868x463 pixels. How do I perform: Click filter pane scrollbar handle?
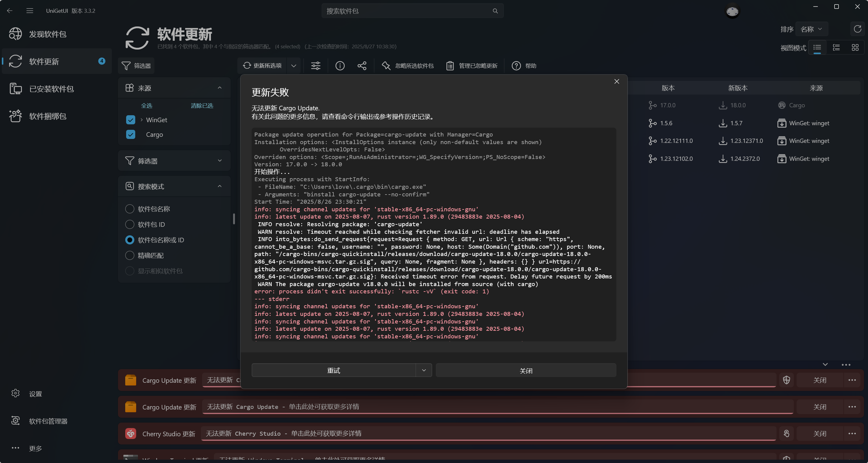point(233,219)
